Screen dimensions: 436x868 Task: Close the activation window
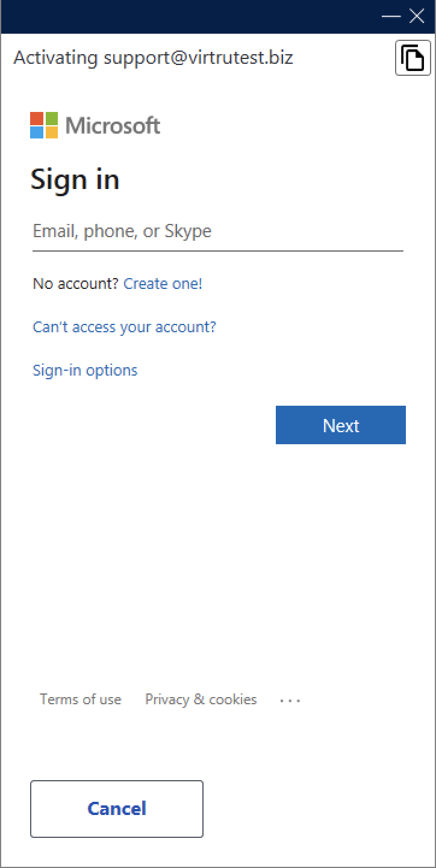click(x=417, y=16)
